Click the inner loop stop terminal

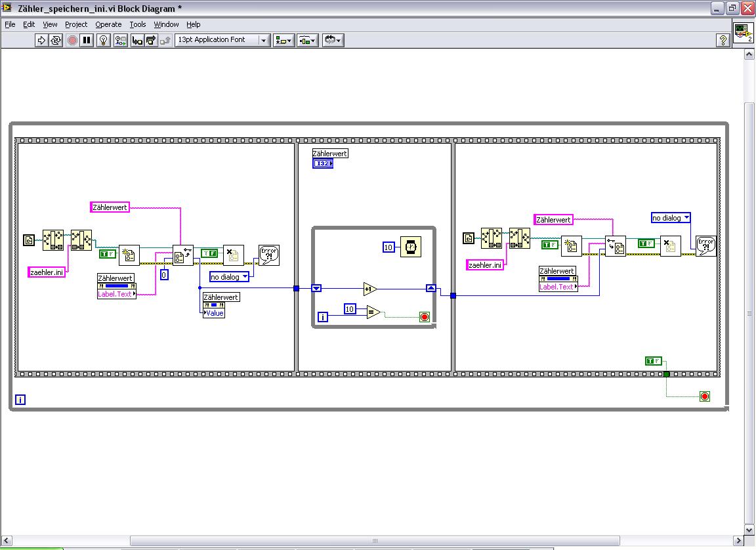425,317
